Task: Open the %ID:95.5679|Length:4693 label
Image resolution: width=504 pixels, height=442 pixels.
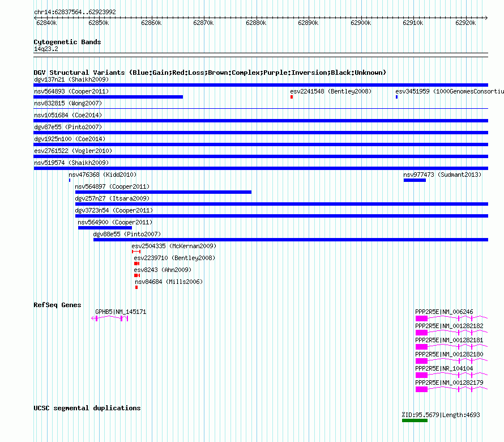Action: [441, 415]
